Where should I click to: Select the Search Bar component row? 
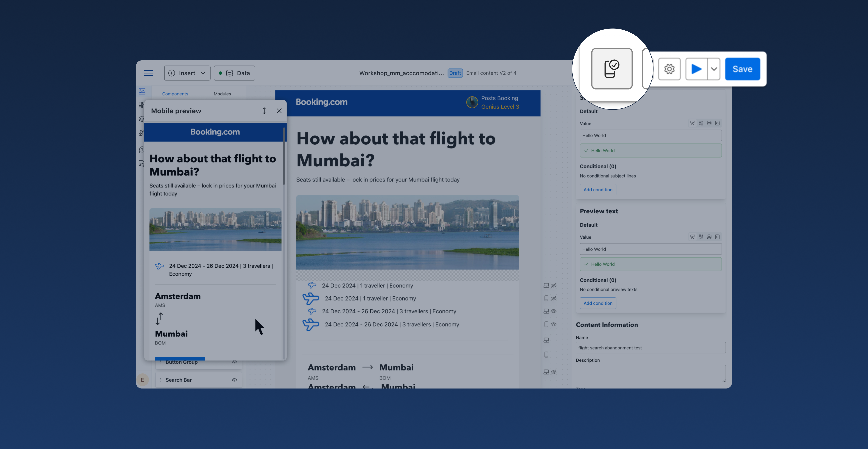coord(199,380)
